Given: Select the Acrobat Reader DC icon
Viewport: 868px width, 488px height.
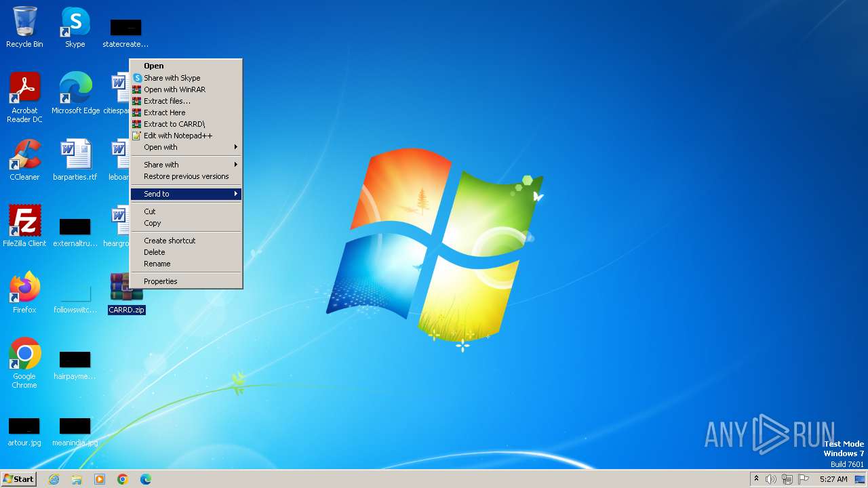Looking at the screenshot, I should [x=24, y=97].
